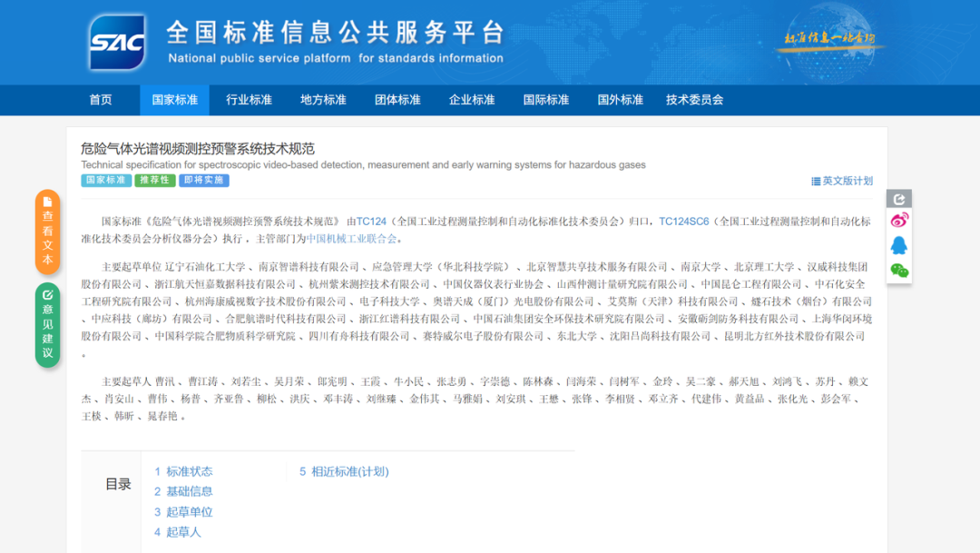This screenshot has height=553, width=980.
Task: Jump to section 5 相近标准(计划)
Action: pyautogui.click(x=344, y=471)
